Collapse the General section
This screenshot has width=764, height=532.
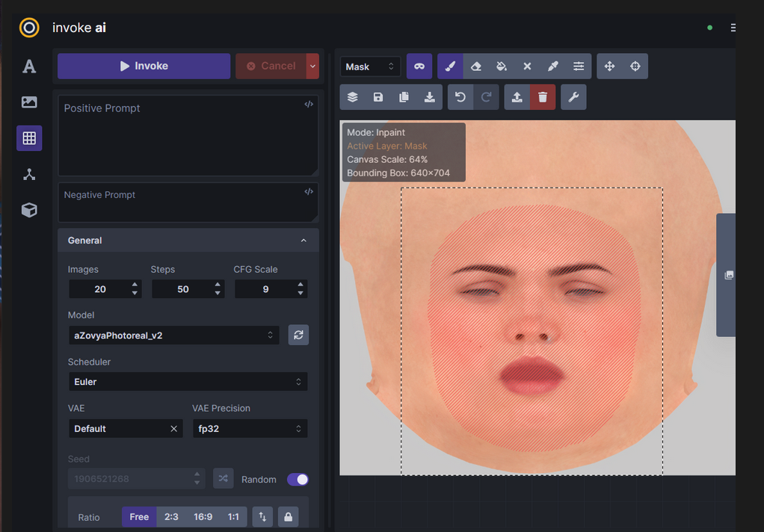[x=304, y=241]
